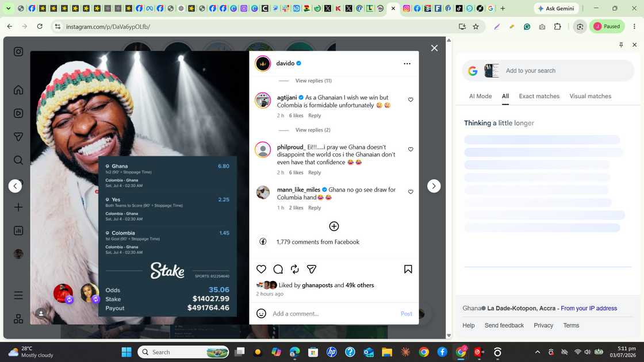Save post with the bookmark icon
The width and height of the screenshot is (644, 362).
408,269
